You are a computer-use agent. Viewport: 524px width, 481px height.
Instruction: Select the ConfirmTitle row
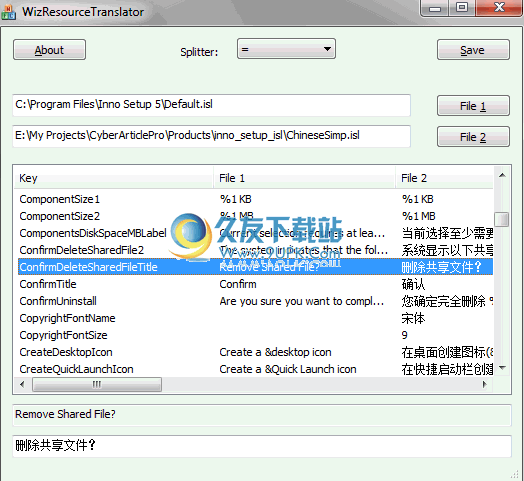tap(255, 284)
